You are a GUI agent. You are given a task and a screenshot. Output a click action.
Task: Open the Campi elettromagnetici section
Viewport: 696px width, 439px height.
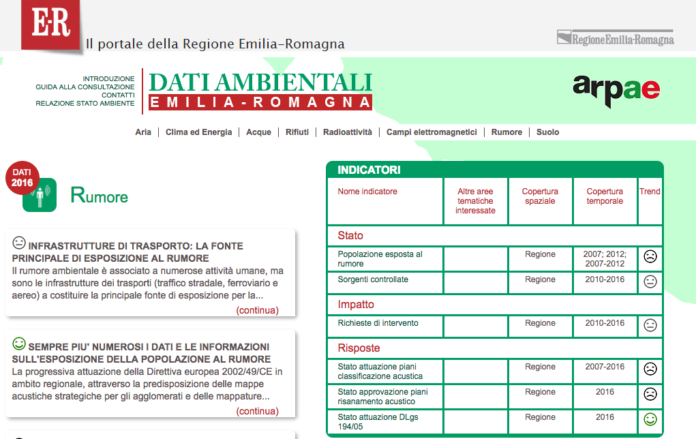pos(431,132)
